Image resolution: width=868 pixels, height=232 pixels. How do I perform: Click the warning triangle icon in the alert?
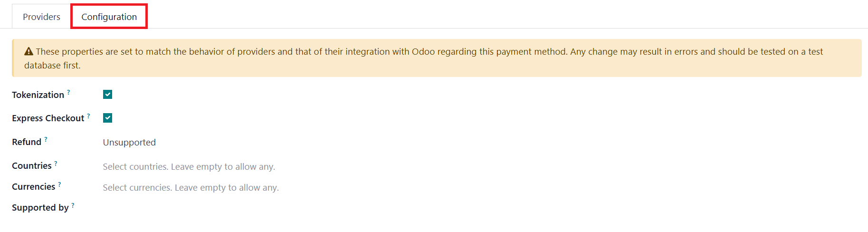[x=29, y=51]
